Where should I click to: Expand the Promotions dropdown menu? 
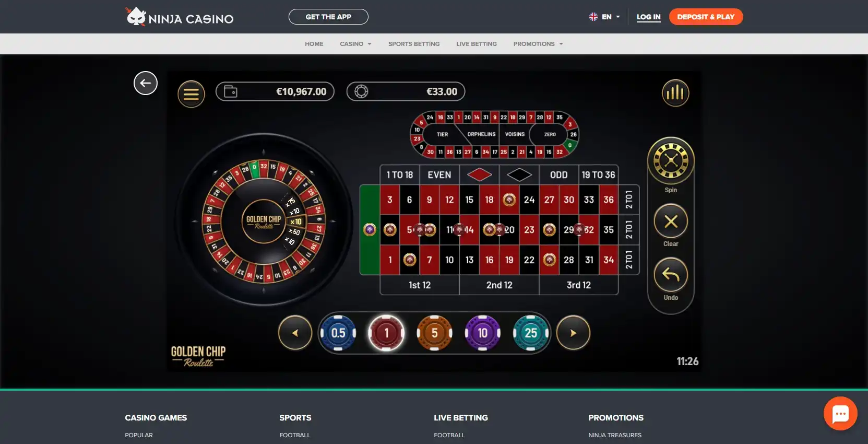538,44
